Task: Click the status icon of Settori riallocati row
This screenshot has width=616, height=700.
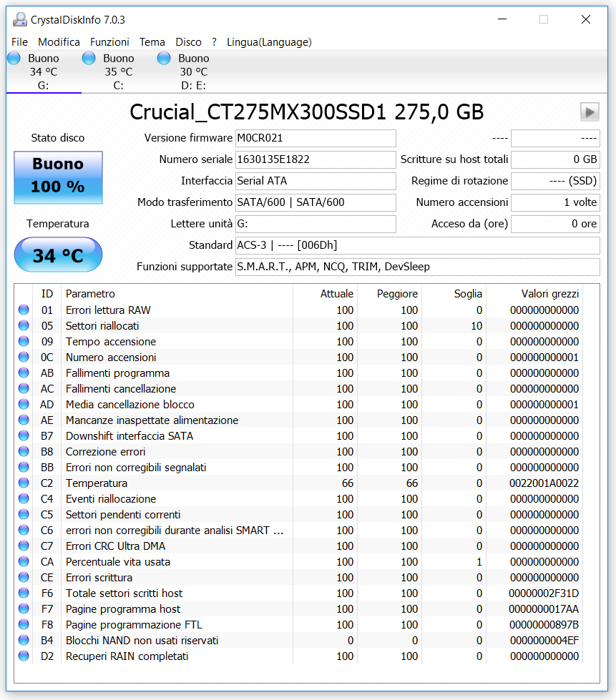Action: coord(24,325)
